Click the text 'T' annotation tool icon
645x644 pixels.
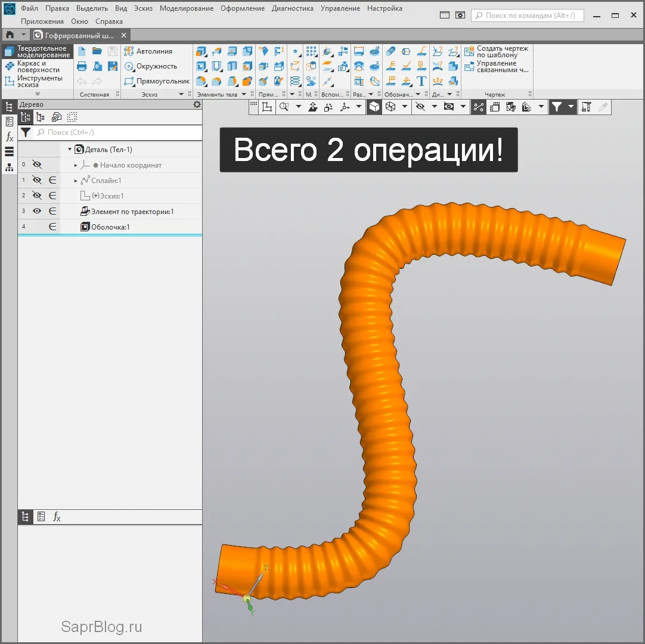coord(421,81)
